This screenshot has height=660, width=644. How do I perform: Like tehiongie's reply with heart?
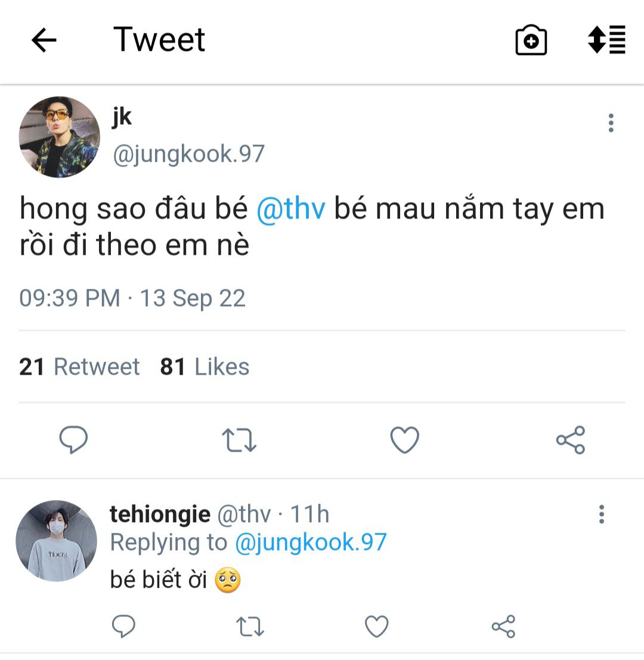point(377,627)
